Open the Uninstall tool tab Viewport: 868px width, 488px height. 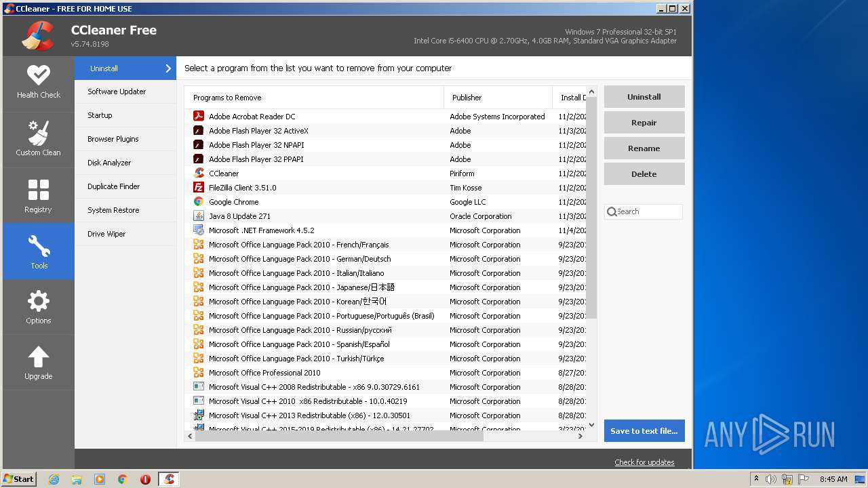point(125,68)
